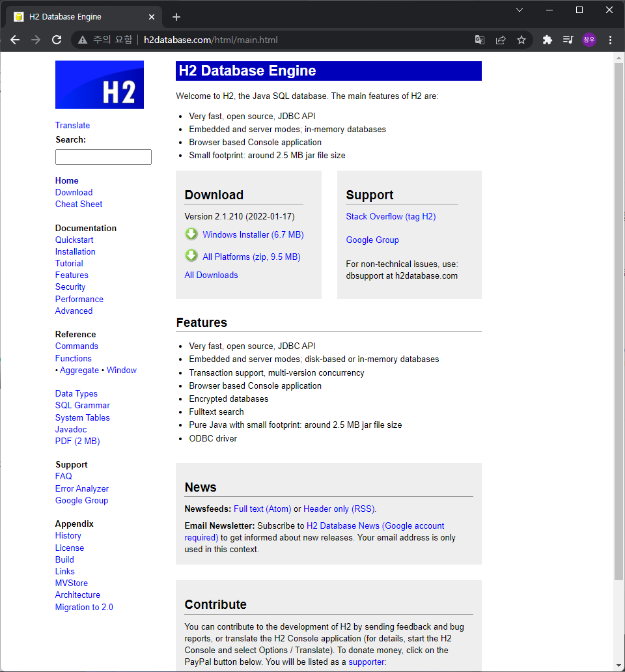
Task: Open the Architecture link
Action: (x=77, y=595)
